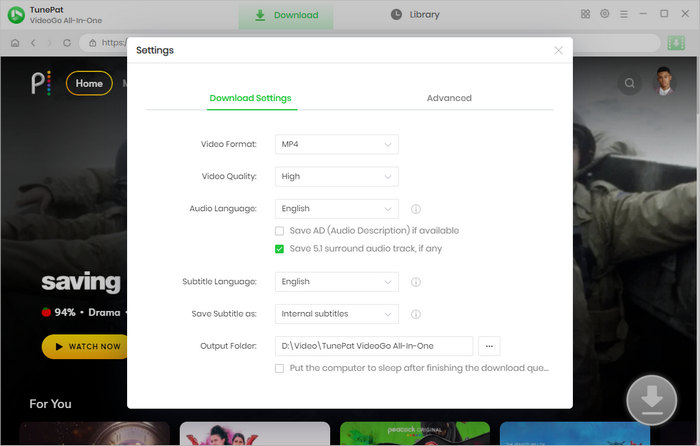Image resolution: width=700 pixels, height=446 pixels.
Task: Click the 'Output Folder:' label
Action: (228, 346)
